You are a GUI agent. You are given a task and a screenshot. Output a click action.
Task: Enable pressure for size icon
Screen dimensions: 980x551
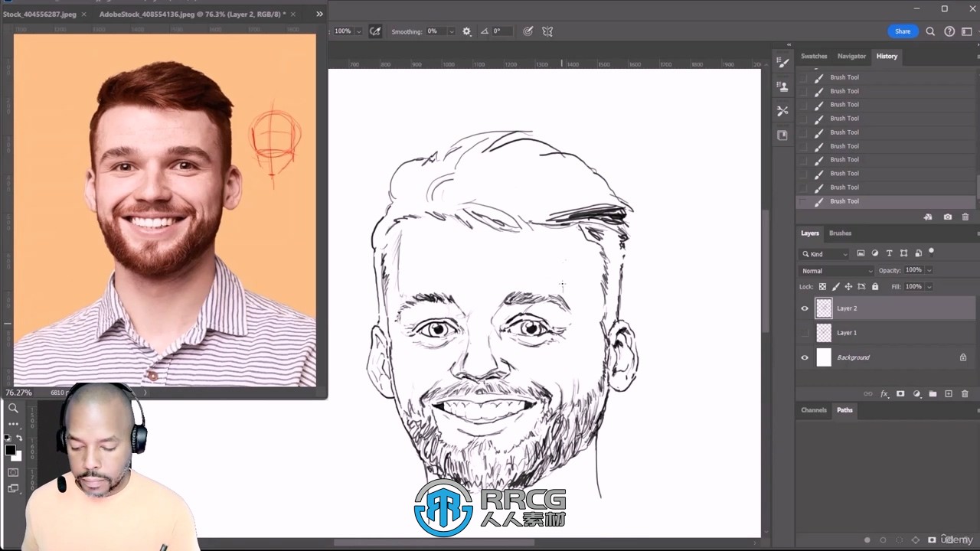(x=528, y=31)
